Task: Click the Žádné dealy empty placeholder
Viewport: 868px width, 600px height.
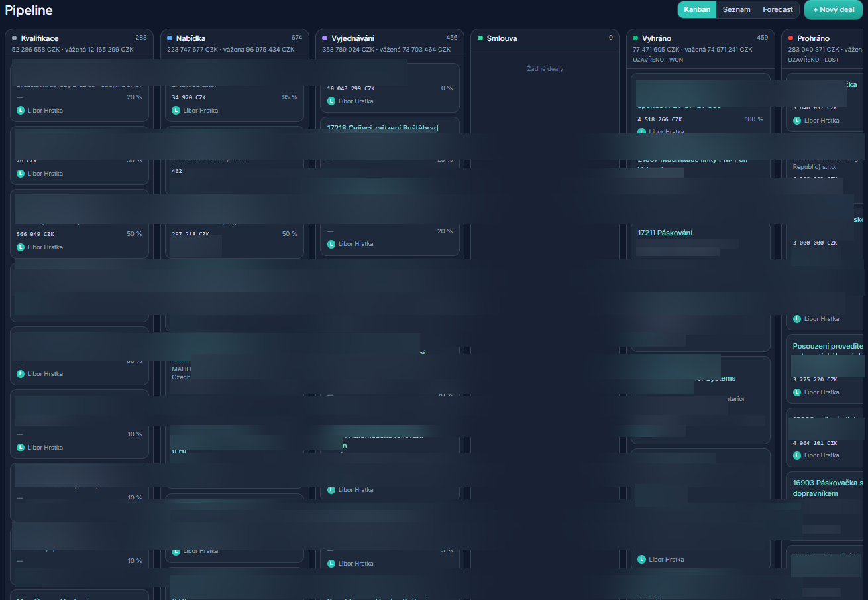Action: click(x=545, y=68)
